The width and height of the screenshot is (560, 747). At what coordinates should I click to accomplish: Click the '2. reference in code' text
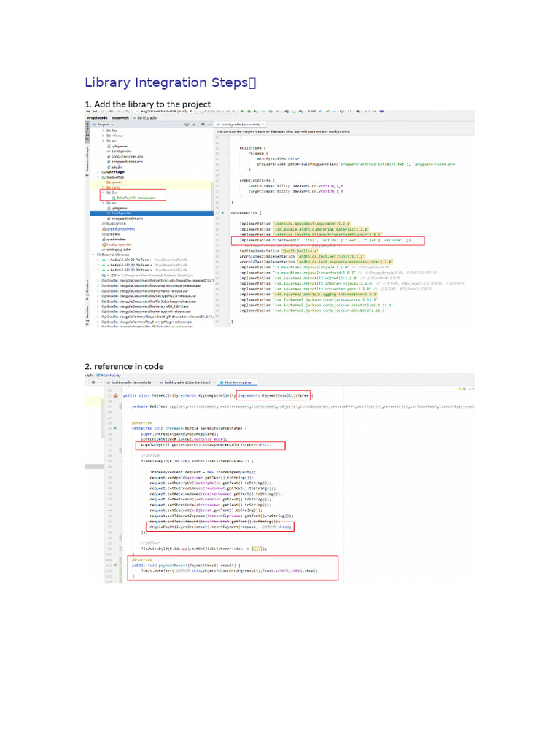click(x=124, y=366)
